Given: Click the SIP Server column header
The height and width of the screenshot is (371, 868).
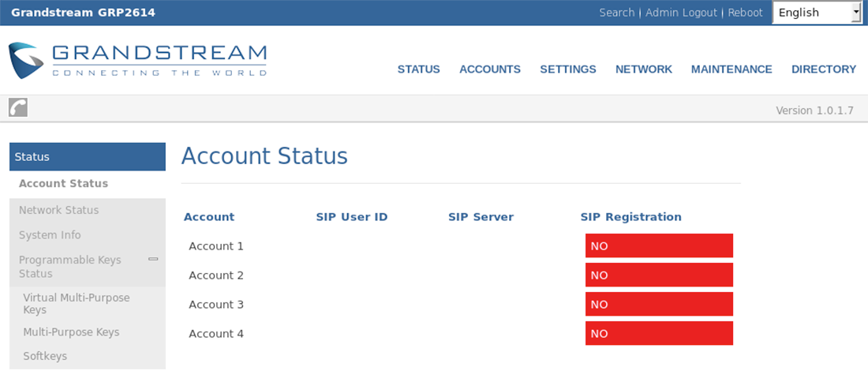Looking at the screenshot, I should (481, 217).
